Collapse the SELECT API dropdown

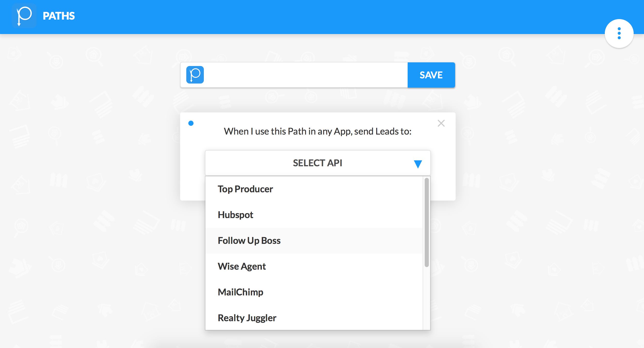pyautogui.click(x=317, y=163)
